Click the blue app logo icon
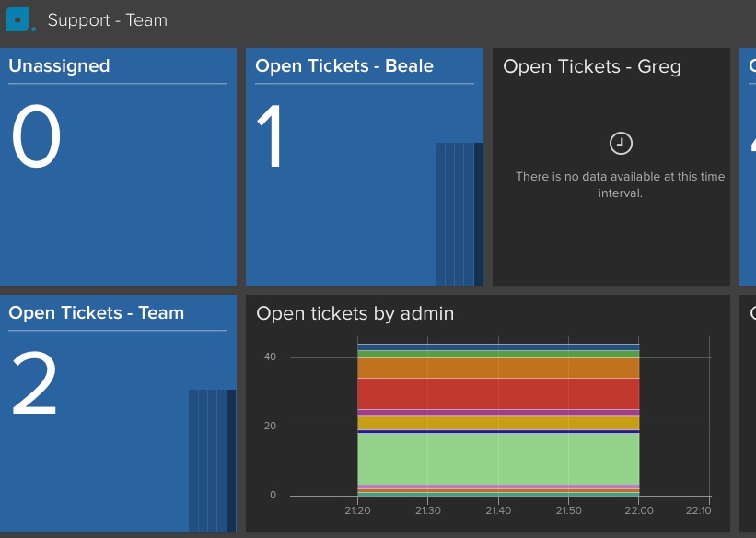The height and width of the screenshot is (538, 756). click(20, 19)
